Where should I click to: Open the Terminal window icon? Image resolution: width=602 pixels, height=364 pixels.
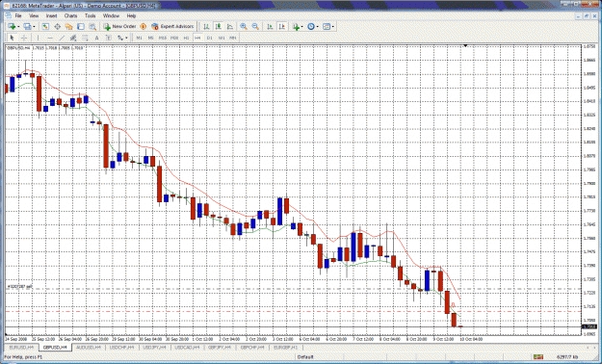click(x=81, y=27)
